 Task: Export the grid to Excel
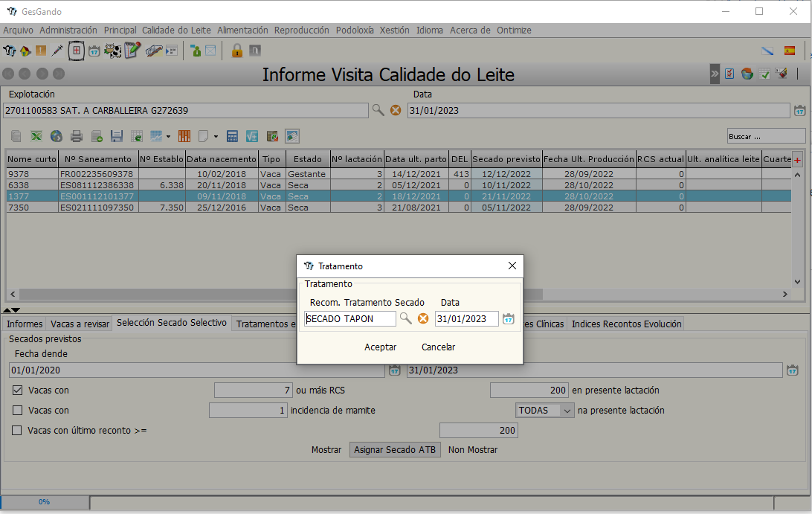tap(36, 136)
